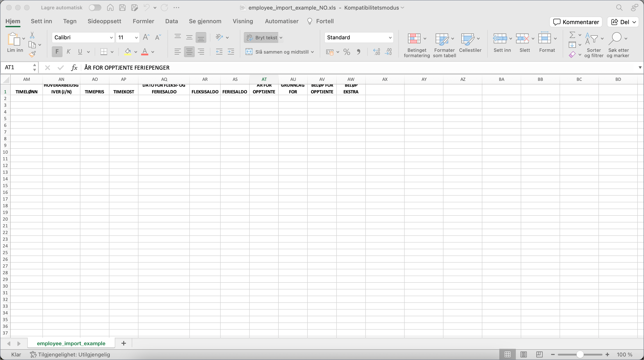The height and width of the screenshot is (360, 644).
Task: Click the Undo arrow icon
Action: point(146,8)
